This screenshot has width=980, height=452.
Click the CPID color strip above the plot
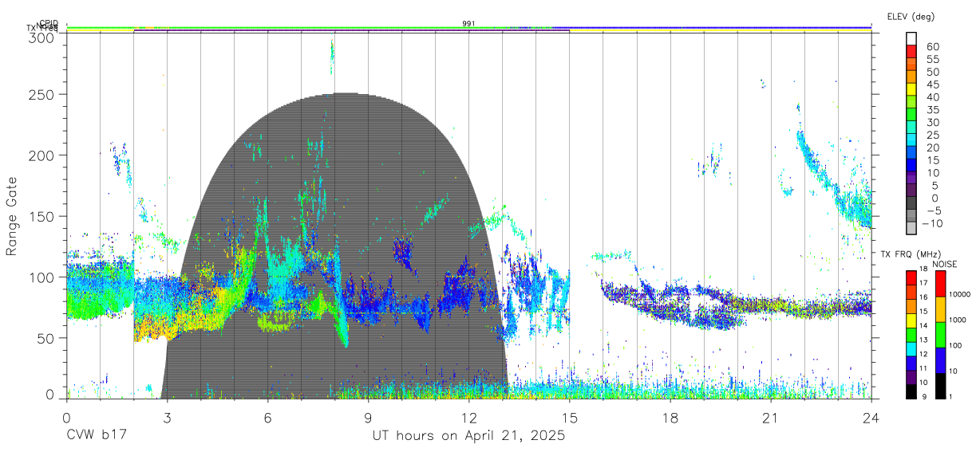pos(468,26)
